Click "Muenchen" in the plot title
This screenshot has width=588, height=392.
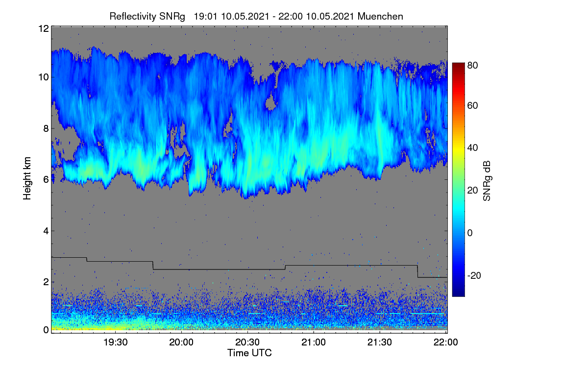381,16
